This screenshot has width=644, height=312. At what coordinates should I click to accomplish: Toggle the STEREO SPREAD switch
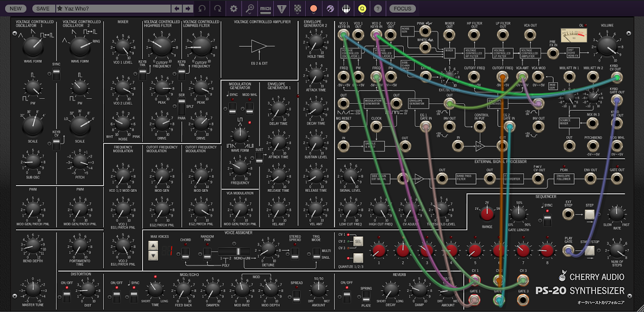tap(295, 254)
